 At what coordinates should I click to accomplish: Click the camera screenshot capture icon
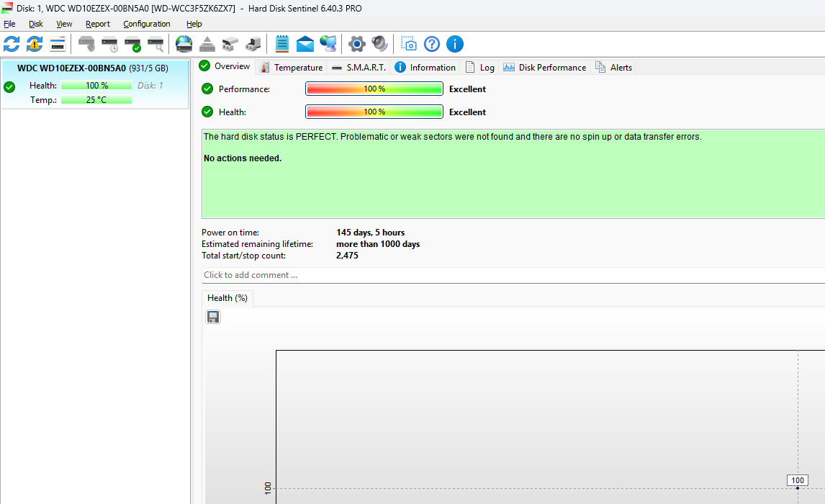pyautogui.click(x=409, y=44)
